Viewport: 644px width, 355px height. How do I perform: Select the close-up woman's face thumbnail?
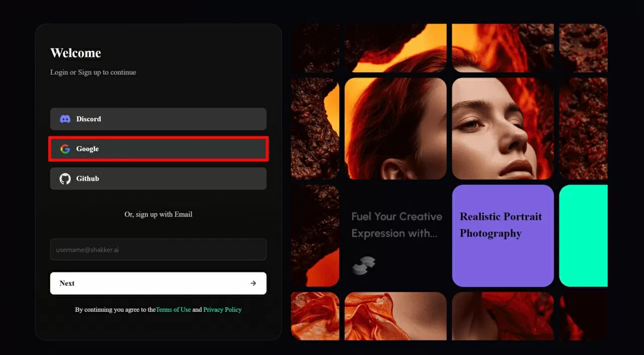[503, 128]
